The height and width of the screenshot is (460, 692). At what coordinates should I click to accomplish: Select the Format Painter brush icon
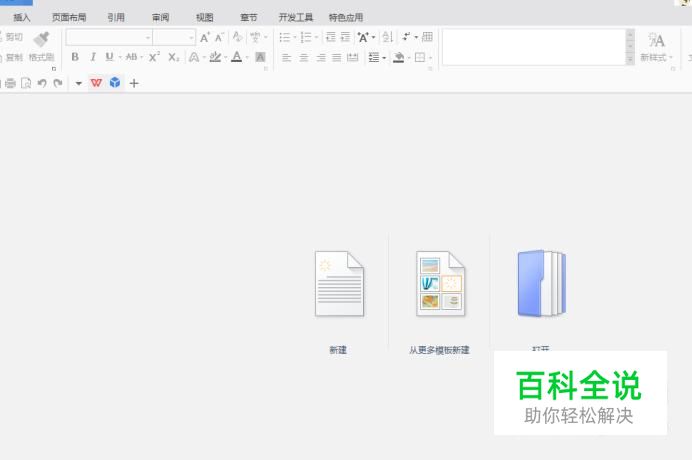coord(41,39)
